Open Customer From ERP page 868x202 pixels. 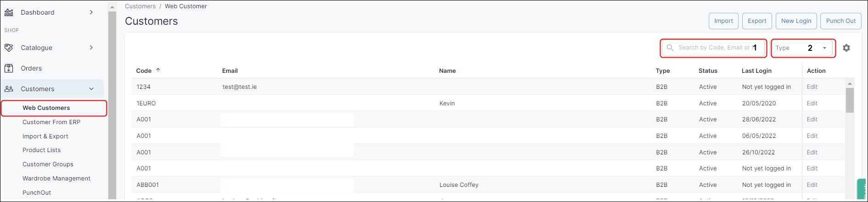pyautogui.click(x=51, y=122)
